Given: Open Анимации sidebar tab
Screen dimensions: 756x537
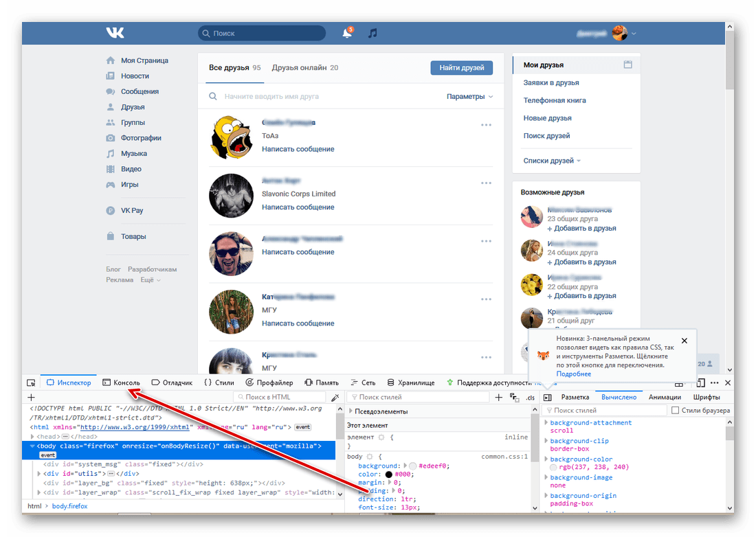Looking at the screenshot, I should click(x=665, y=398).
